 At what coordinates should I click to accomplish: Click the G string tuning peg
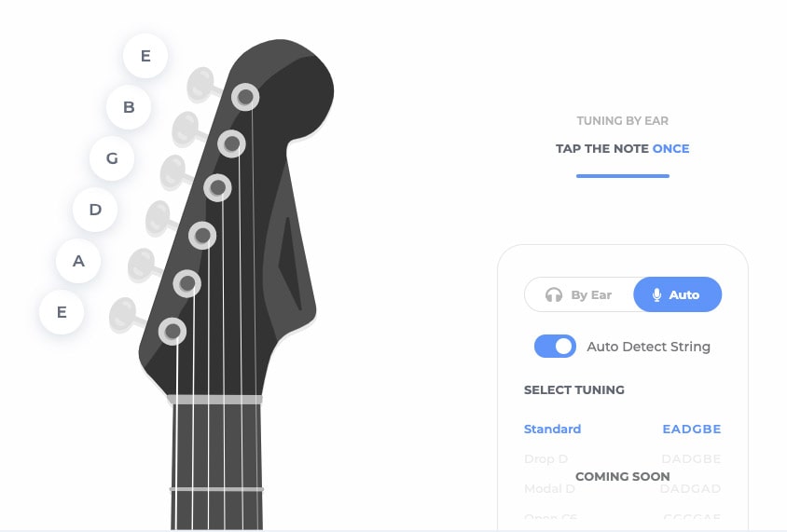click(x=173, y=172)
